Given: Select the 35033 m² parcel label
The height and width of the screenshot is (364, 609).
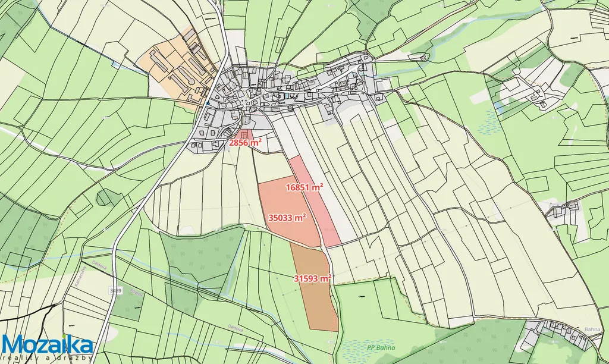Looking at the screenshot, I should [287, 218].
